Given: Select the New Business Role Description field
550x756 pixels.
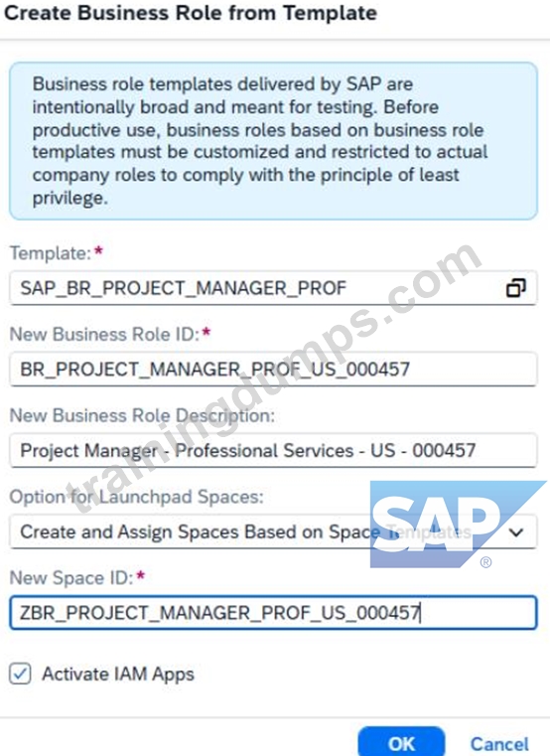Looking at the screenshot, I should [x=273, y=450].
